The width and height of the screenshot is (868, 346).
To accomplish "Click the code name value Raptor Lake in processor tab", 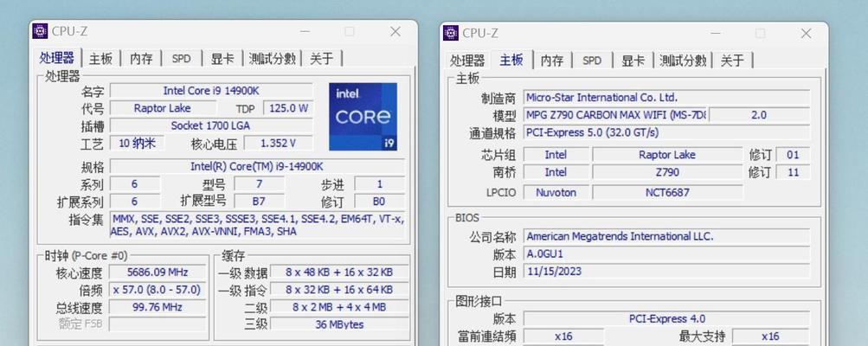I will [162, 108].
